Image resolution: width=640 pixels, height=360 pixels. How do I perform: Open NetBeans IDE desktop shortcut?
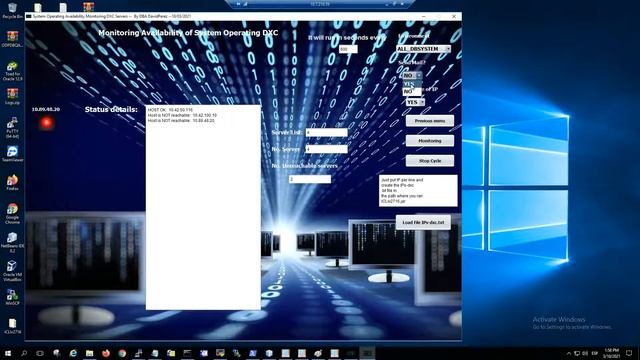point(12,242)
